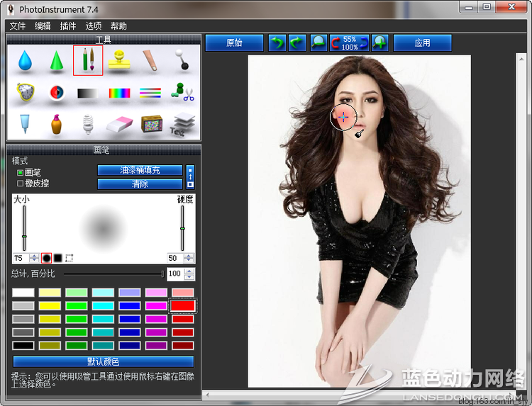532x406 pixels.
Task: Enable the 画笔 brush mode checkbox
Action: (x=20, y=172)
